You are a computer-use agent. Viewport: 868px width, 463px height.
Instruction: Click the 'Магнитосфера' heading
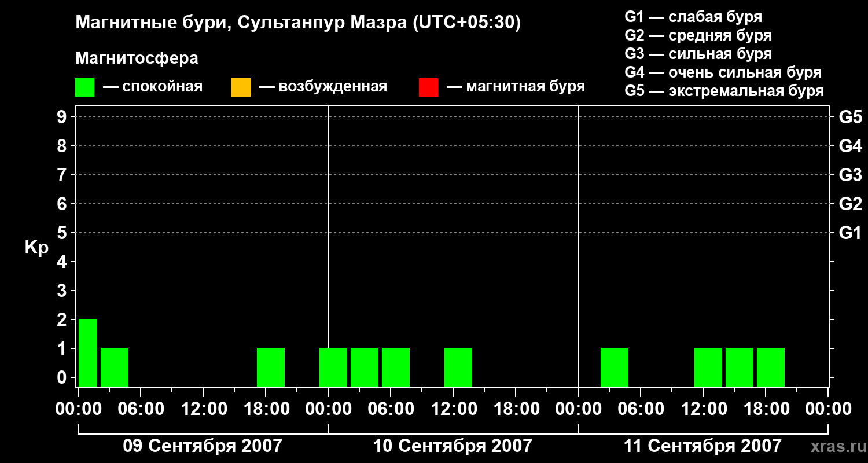137,58
